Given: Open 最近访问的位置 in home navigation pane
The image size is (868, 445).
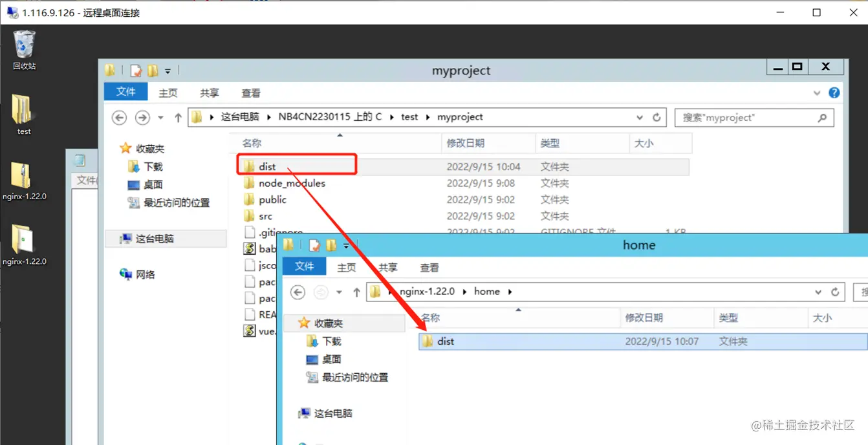Looking at the screenshot, I should (347, 378).
